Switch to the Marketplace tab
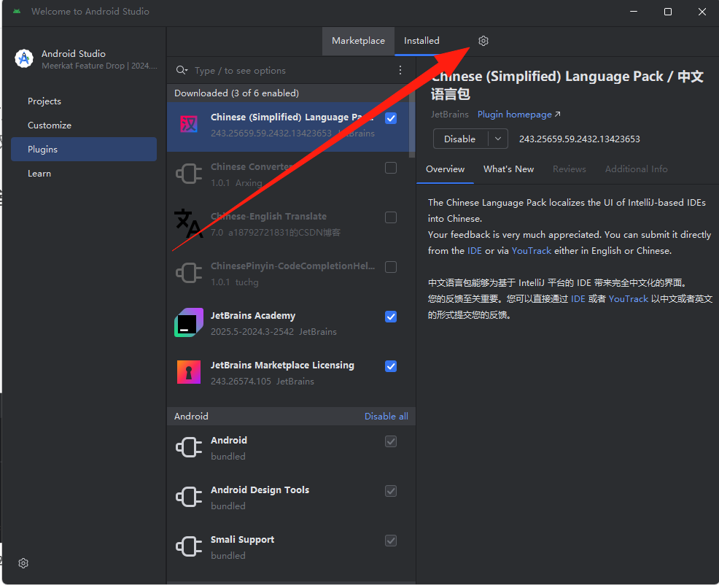Image resolution: width=719 pixels, height=588 pixels. click(358, 41)
